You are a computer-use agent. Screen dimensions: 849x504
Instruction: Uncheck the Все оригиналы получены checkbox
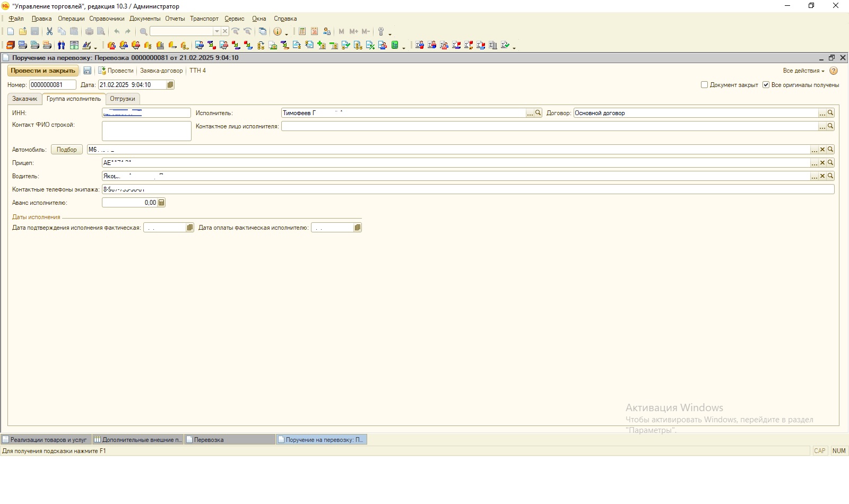(766, 85)
